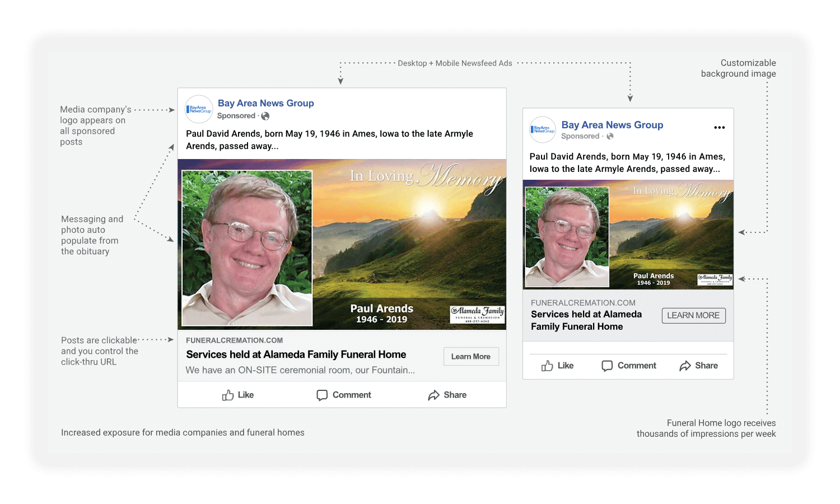Click 'We have an ON-SITE ceremonial room' description
Viewport: 840px width, 504px height.
tap(300, 370)
